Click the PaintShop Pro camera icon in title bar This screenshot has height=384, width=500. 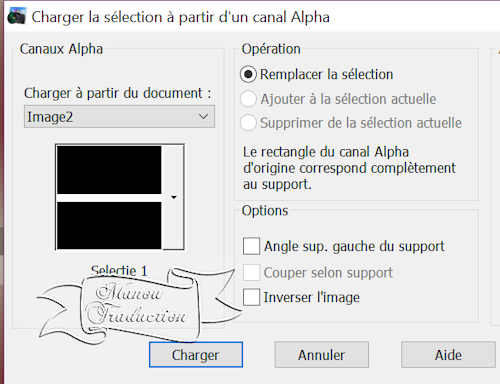click(16, 16)
